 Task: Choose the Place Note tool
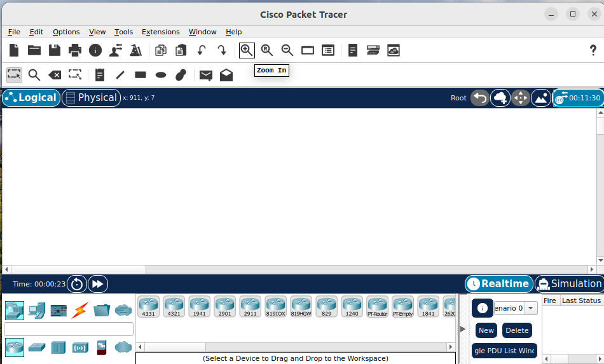(100, 75)
